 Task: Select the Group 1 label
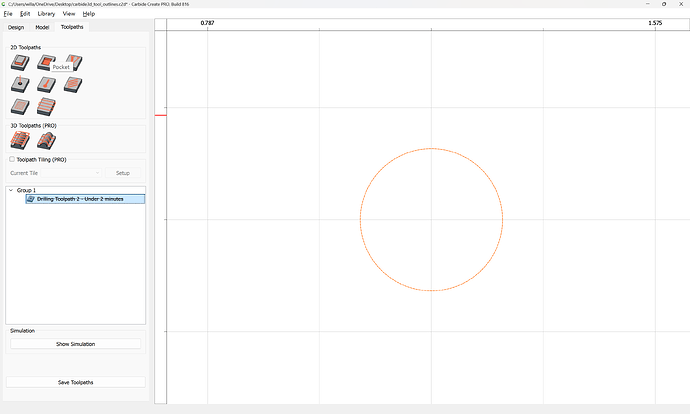(x=26, y=190)
